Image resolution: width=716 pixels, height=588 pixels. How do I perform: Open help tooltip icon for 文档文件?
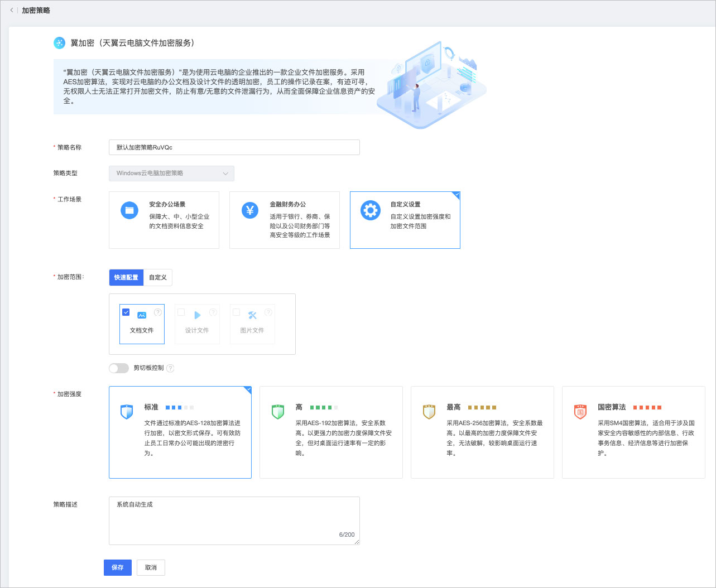coord(158,312)
